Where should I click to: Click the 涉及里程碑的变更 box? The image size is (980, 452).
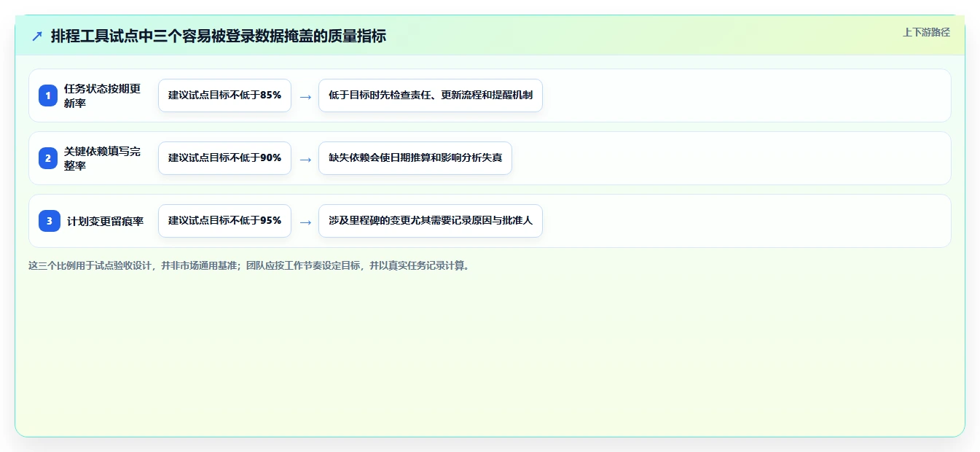tap(431, 221)
